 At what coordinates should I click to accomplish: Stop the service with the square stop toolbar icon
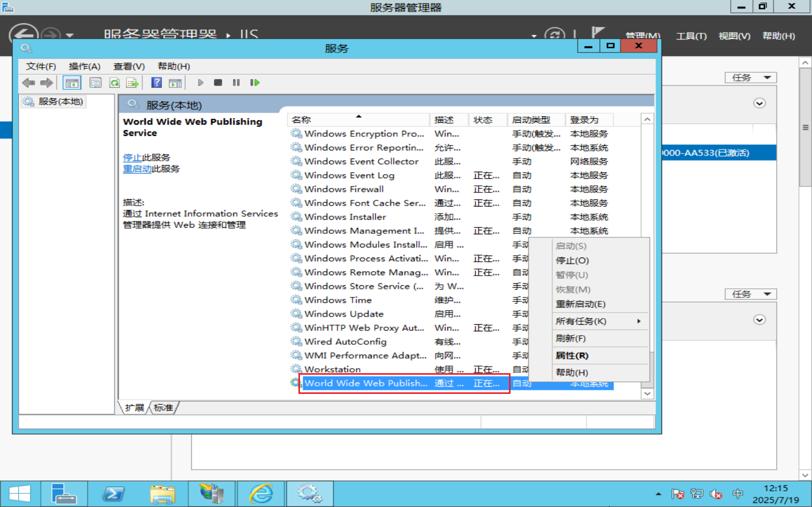pos(218,82)
